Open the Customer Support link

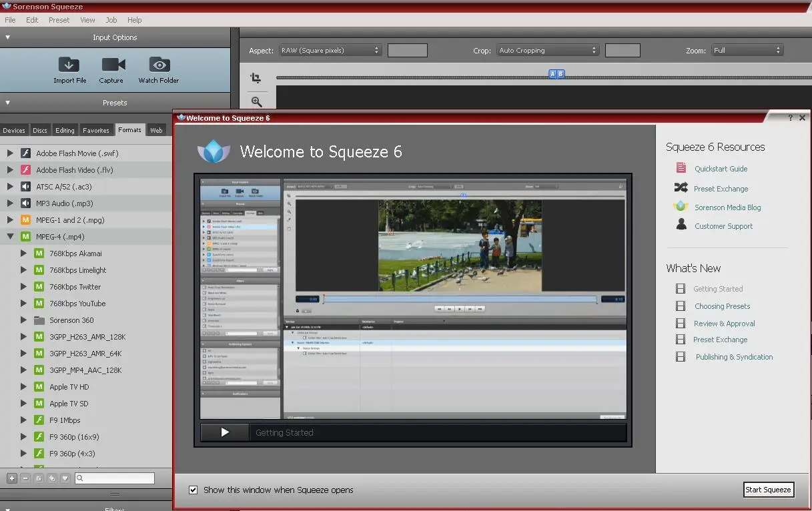click(723, 226)
